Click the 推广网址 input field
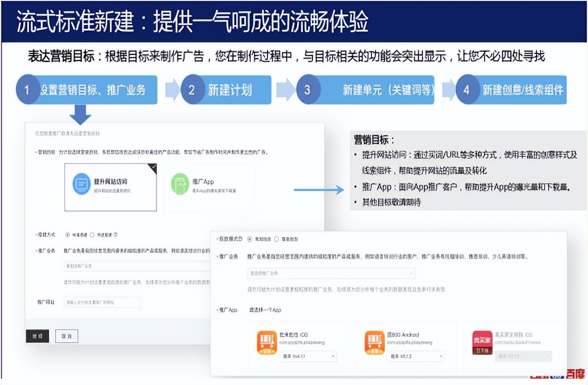This screenshot has height=385, width=588. coord(102,302)
